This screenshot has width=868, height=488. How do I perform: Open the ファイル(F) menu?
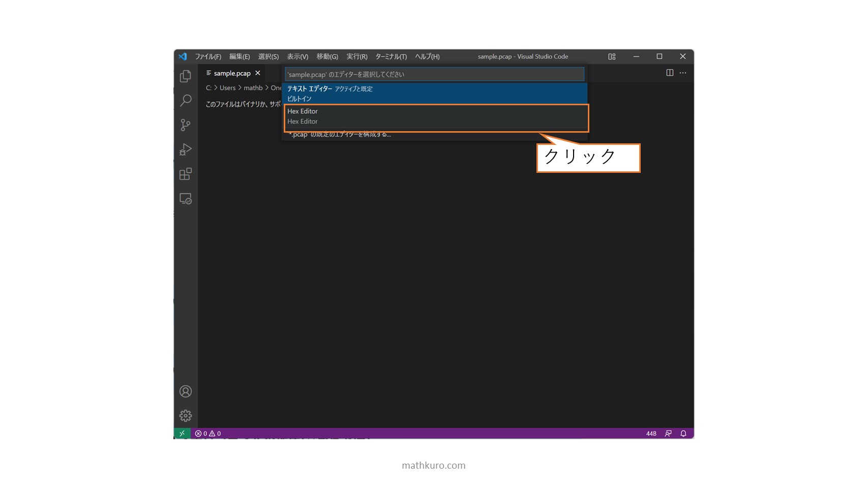(x=208, y=56)
